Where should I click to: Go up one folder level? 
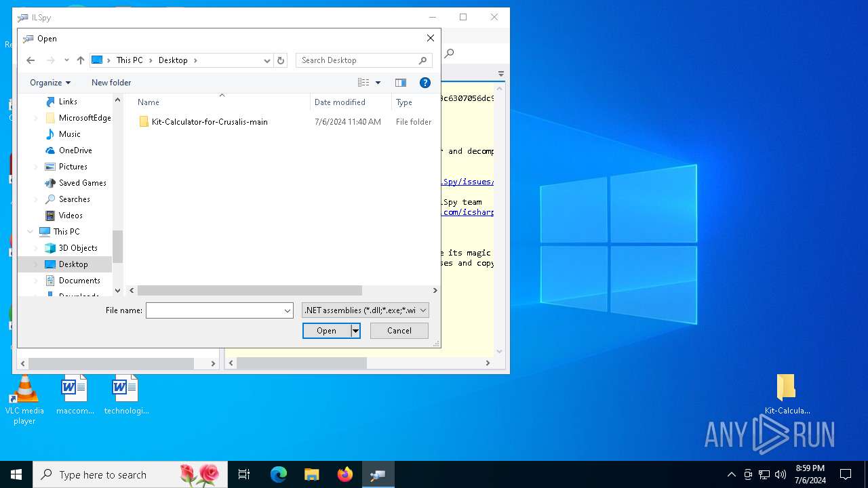(81, 60)
